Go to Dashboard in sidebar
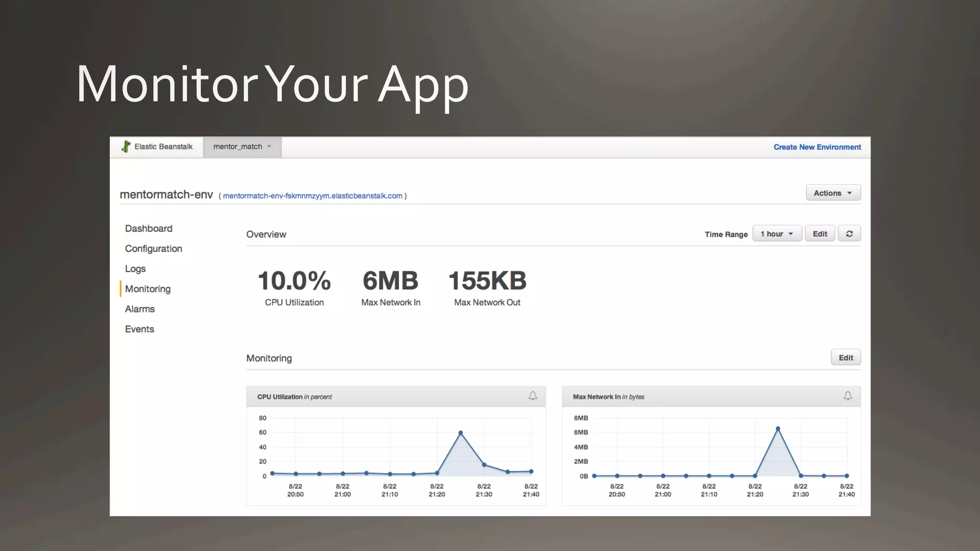The image size is (980, 551). coord(148,229)
